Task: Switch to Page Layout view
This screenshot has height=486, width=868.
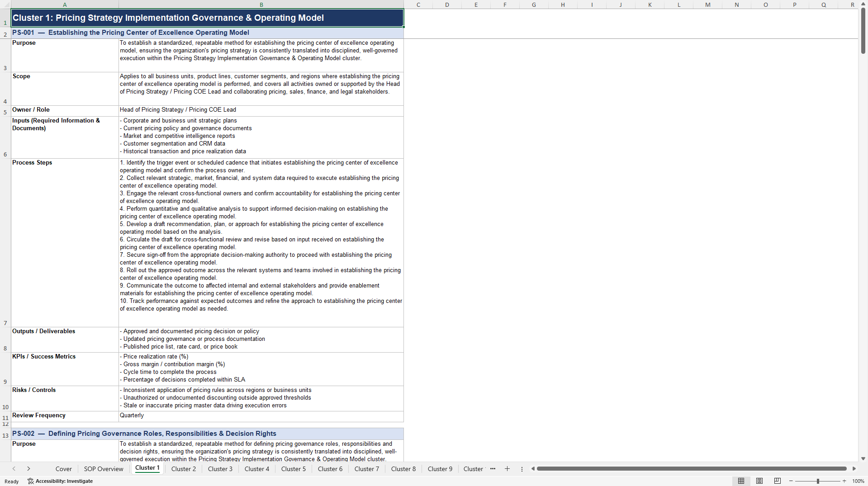Action: [x=759, y=481]
